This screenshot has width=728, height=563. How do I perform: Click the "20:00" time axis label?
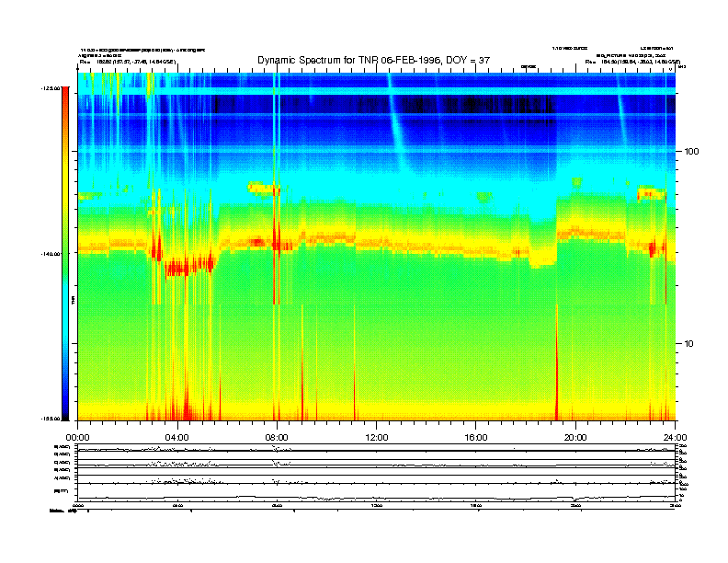click(x=575, y=438)
